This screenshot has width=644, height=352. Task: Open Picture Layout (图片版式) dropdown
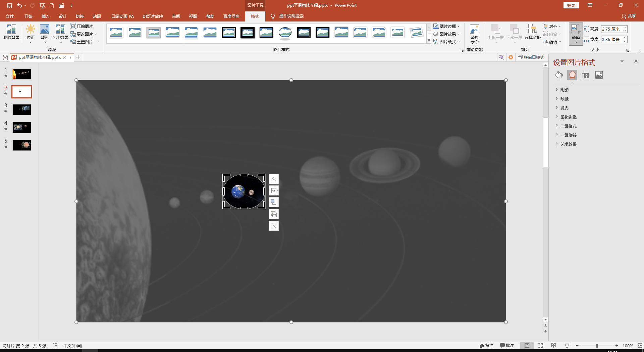(446, 42)
